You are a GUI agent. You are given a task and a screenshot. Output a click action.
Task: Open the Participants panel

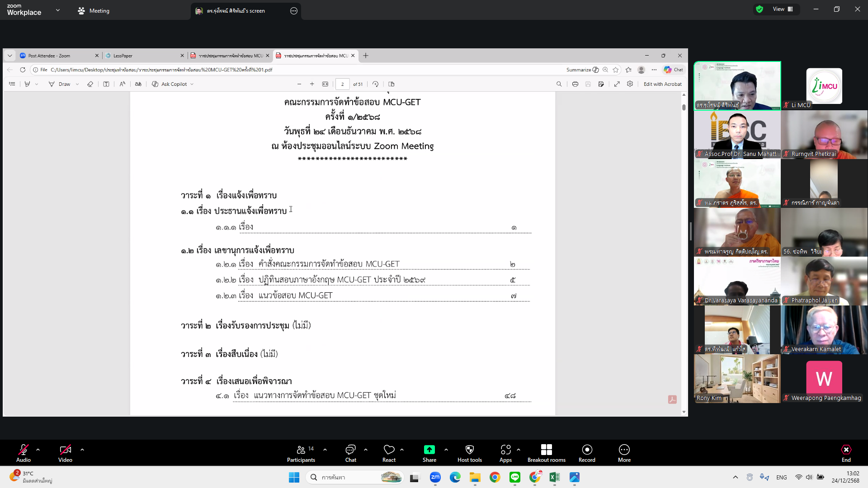[301, 453]
